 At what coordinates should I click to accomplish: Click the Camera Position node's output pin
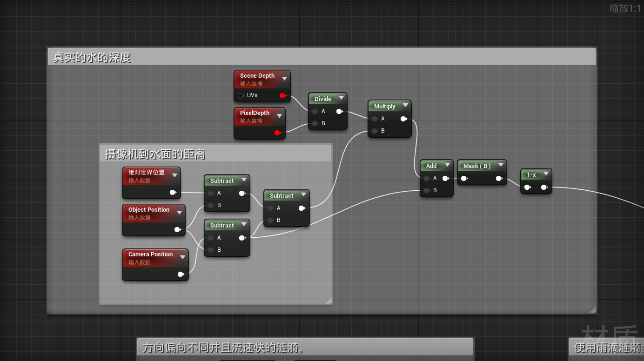pyautogui.click(x=181, y=274)
